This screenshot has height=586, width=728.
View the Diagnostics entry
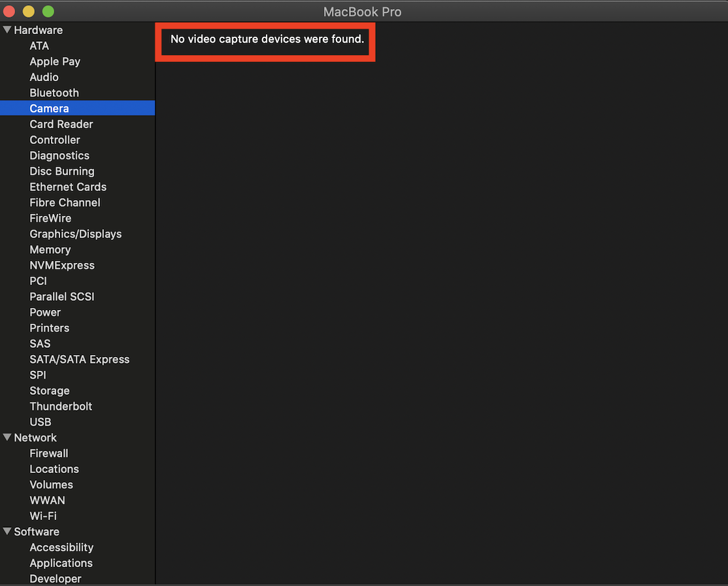[59, 156]
